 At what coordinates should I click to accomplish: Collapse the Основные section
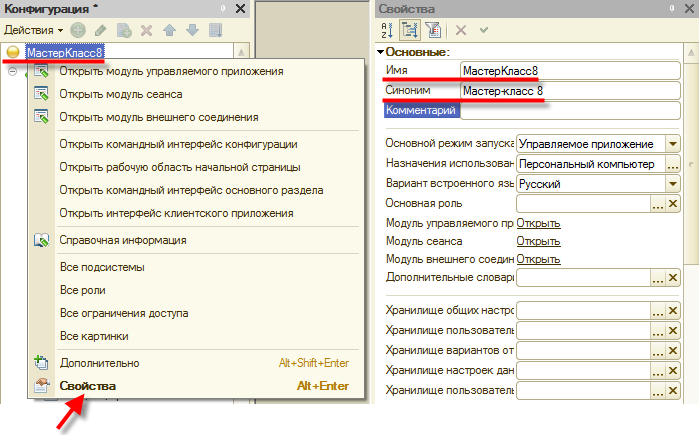pos(381,52)
